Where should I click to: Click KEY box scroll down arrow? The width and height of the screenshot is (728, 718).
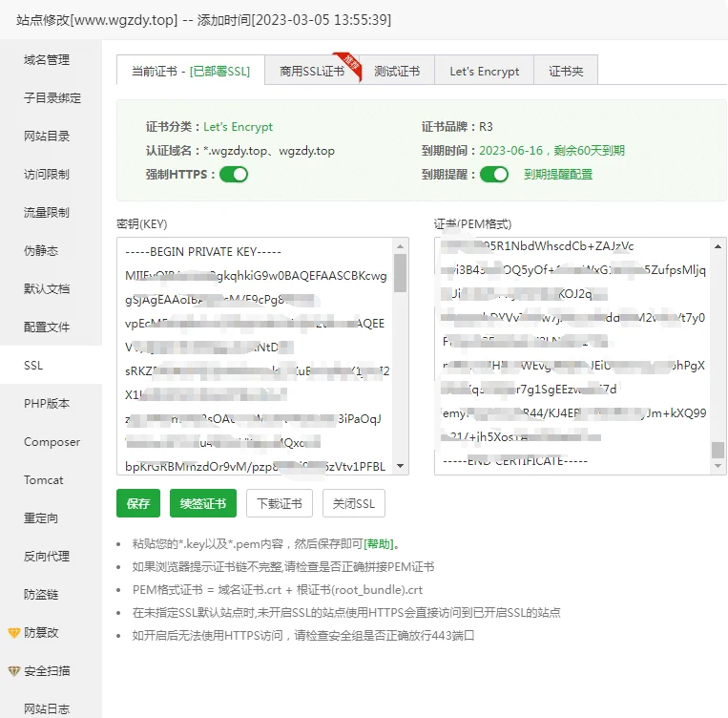coord(400,466)
